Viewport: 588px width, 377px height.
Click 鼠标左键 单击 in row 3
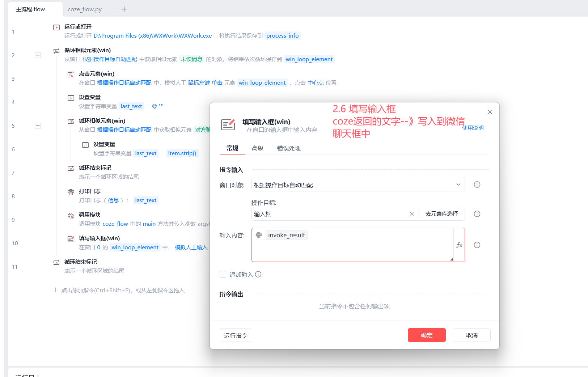click(x=205, y=82)
